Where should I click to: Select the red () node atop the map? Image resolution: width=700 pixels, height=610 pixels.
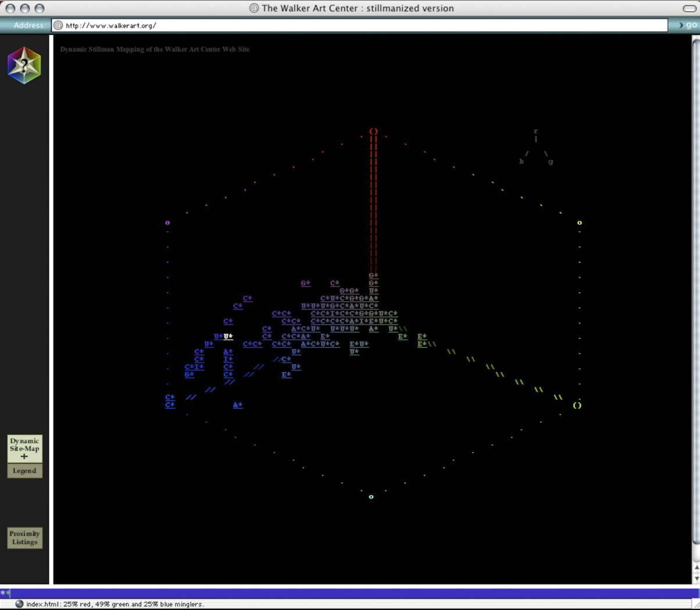click(x=373, y=131)
